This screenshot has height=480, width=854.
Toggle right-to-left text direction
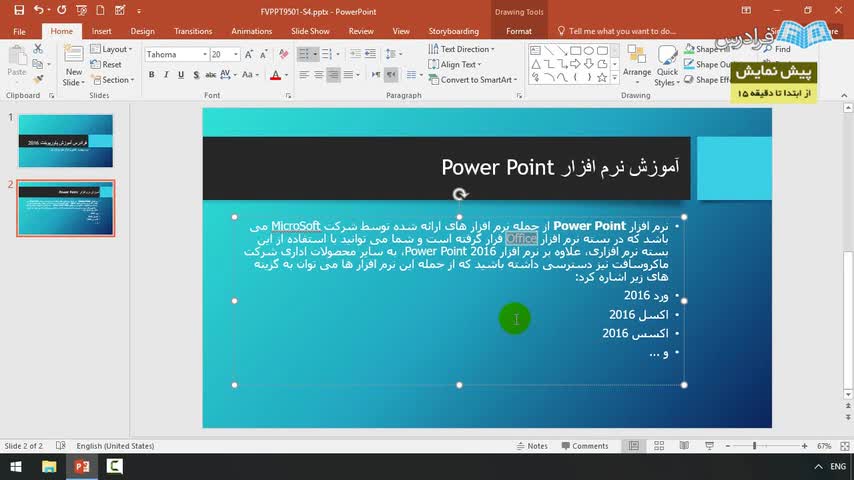tap(391, 75)
